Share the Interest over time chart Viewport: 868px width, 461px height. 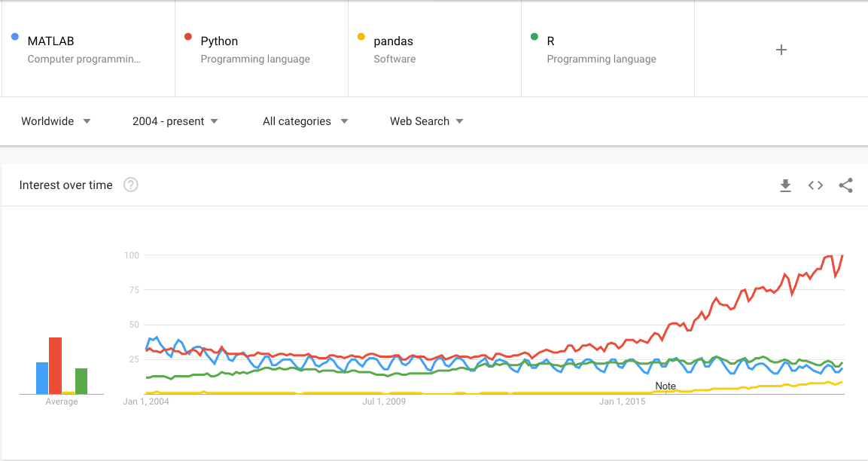[x=845, y=185]
